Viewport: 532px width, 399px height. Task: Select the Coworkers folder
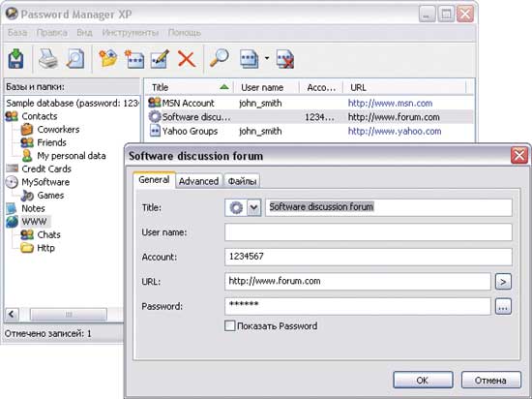point(58,130)
